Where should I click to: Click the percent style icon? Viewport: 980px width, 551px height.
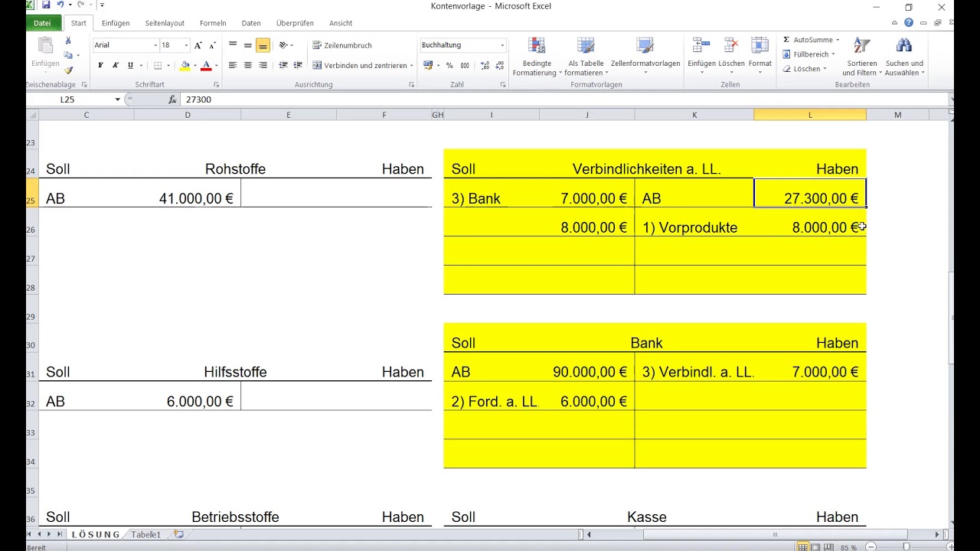point(449,65)
